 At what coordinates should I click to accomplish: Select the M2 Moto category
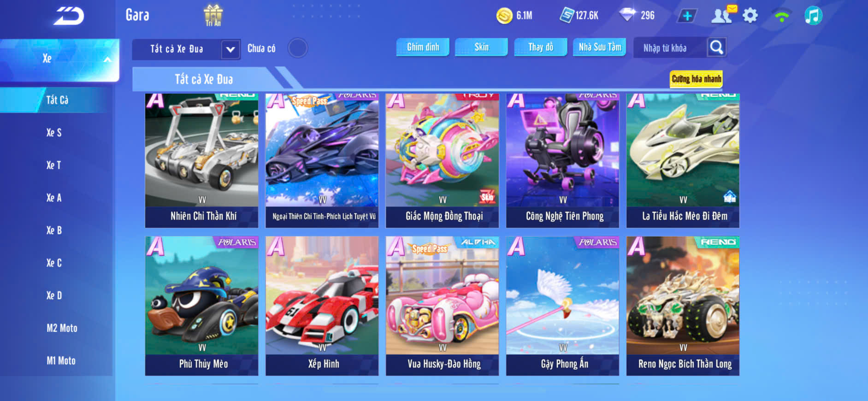coord(62,328)
